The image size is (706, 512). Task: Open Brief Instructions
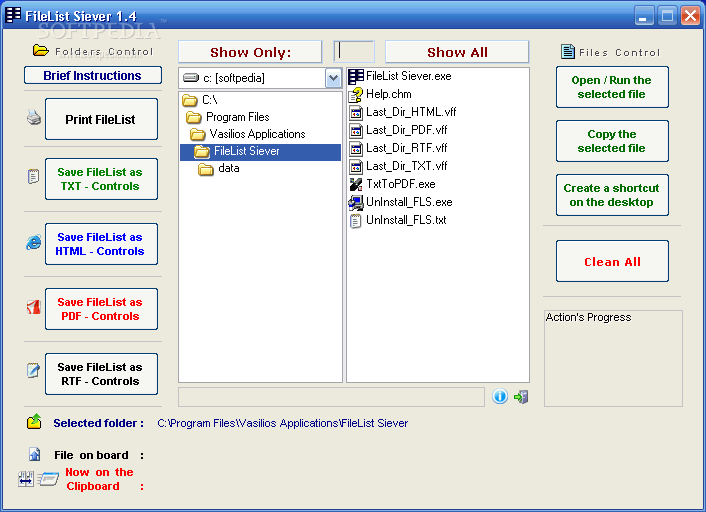(93, 75)
